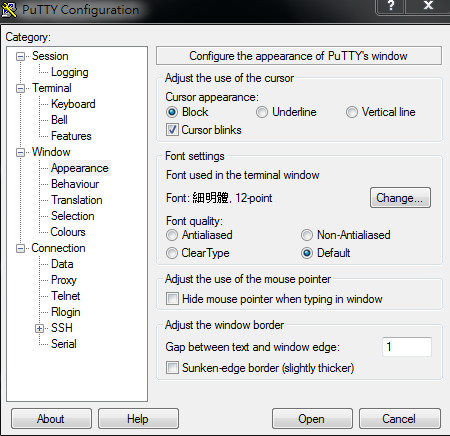Click the Change... font button

pyautogui.click(x=400, y=198)
